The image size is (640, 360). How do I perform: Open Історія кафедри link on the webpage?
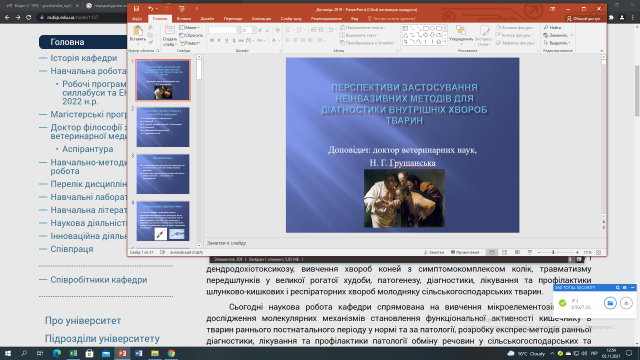point(84,58)
